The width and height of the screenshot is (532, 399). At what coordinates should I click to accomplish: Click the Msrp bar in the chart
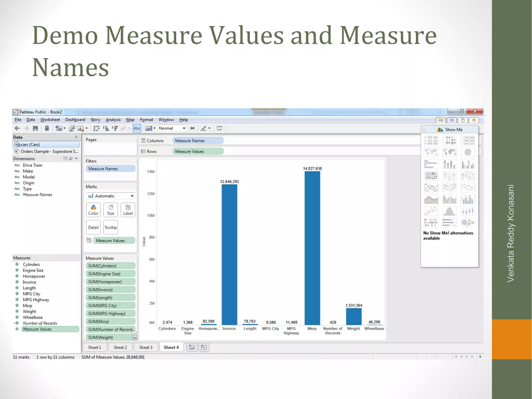pos(312,248)
